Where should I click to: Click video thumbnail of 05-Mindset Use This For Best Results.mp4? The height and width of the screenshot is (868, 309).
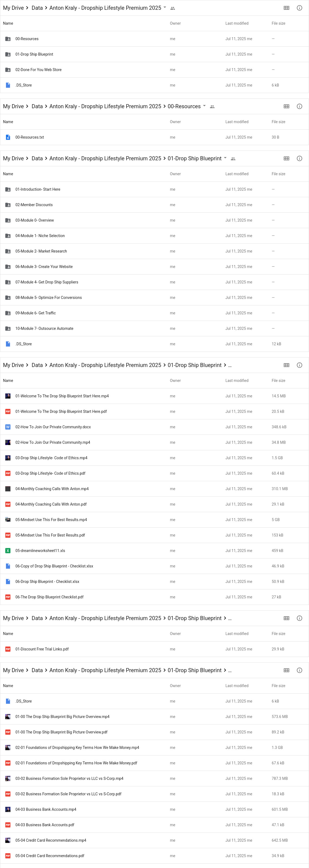coord(8,520)
